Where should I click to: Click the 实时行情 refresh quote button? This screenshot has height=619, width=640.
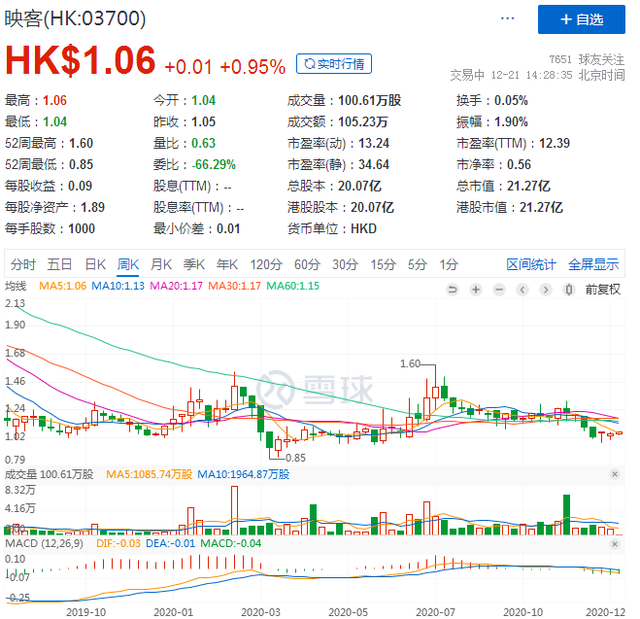pos(334,64)
